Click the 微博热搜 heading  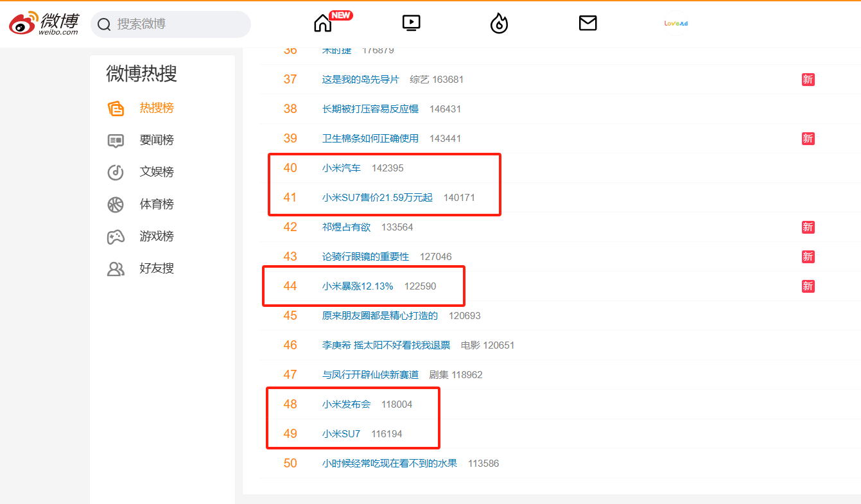click(x=141, y=74)
